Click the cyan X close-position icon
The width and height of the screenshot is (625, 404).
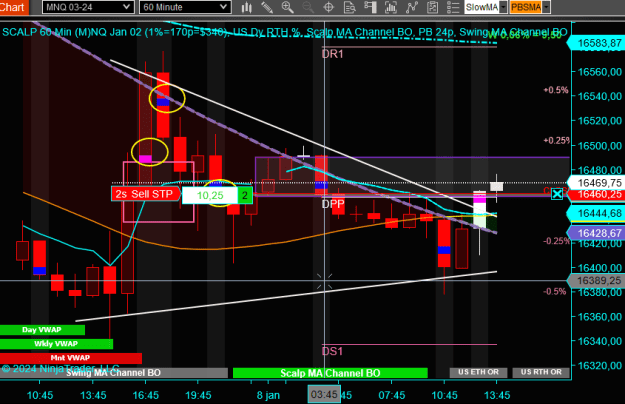pyautogui.click(x=557, y=194)
